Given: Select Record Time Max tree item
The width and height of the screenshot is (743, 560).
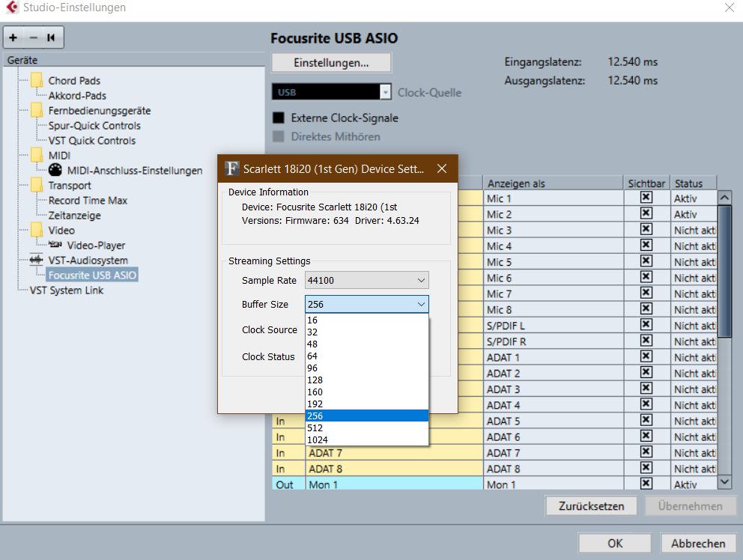Looking at the screenshot, I should (88, 201).
